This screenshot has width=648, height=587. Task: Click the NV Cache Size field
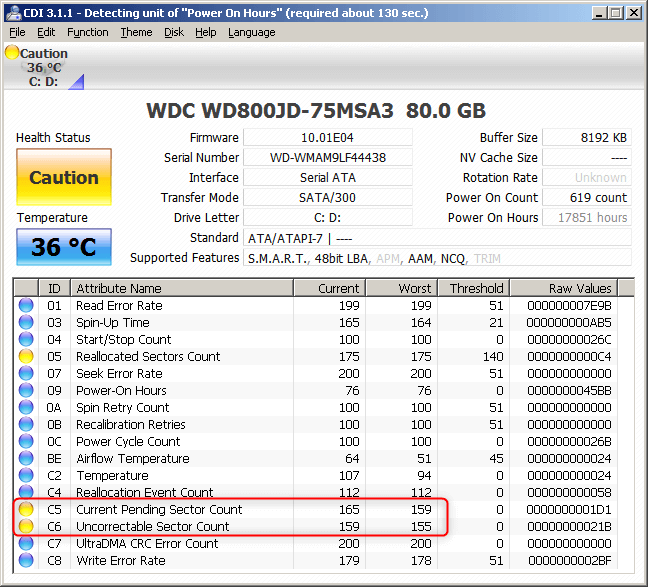pos(587,157)
